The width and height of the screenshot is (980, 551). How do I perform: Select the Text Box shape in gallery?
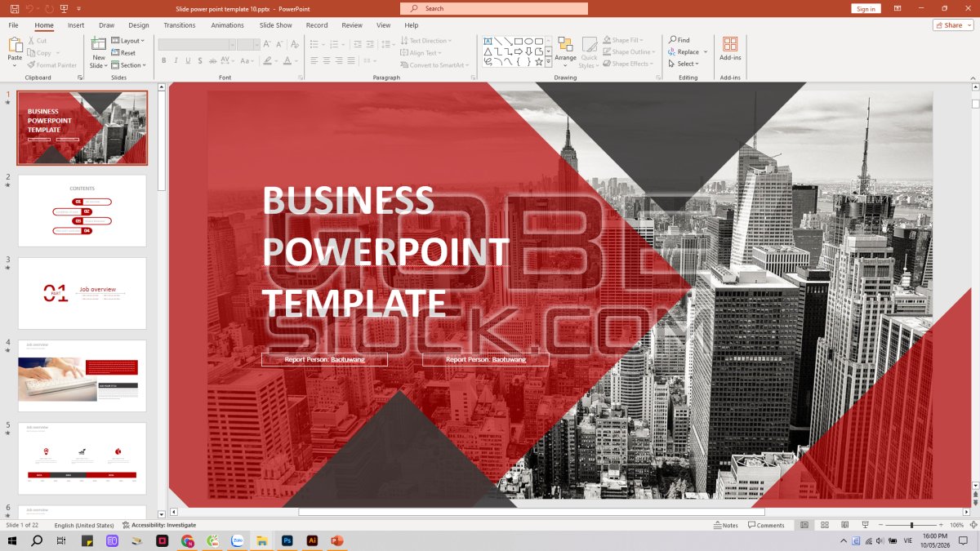pyautogui.click(x=488, y=41)
